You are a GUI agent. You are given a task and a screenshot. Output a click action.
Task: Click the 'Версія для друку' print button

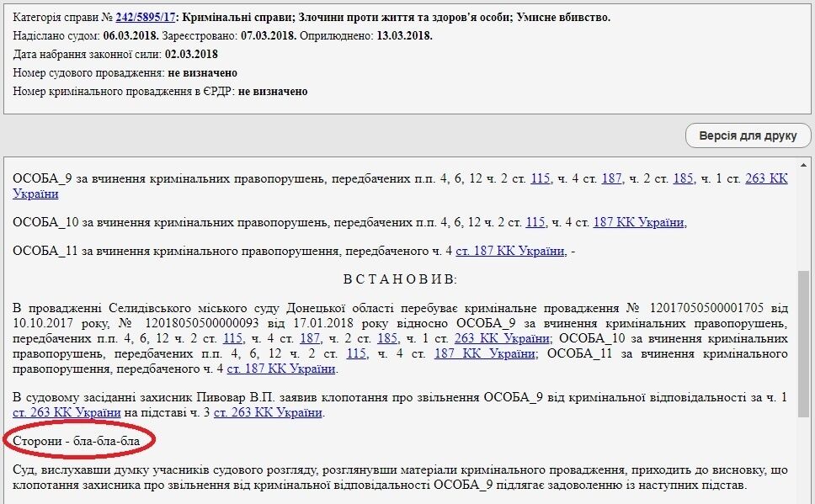point(748,136)
